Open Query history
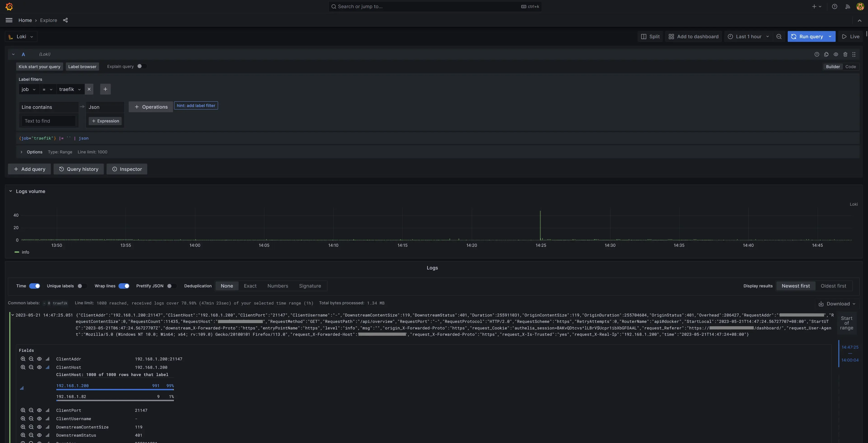This screenshot has height=443, width=868. (78, 169)
